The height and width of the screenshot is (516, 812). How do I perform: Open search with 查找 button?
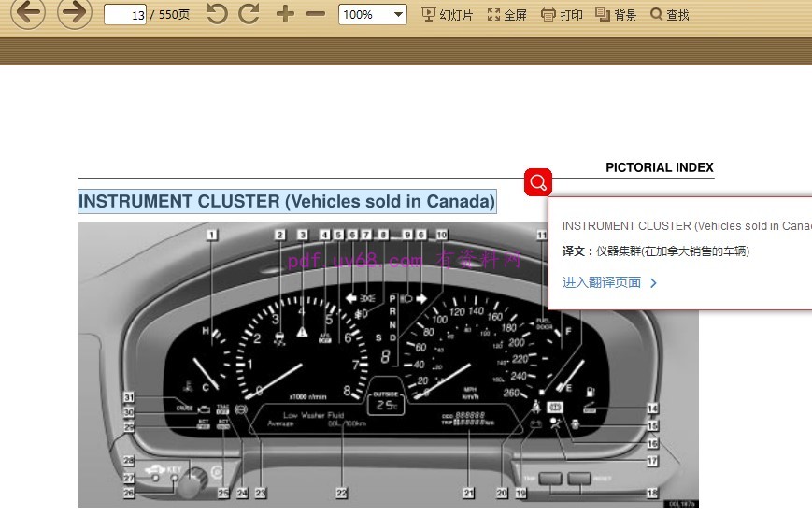pyautogui.click(x=670, y=15)
